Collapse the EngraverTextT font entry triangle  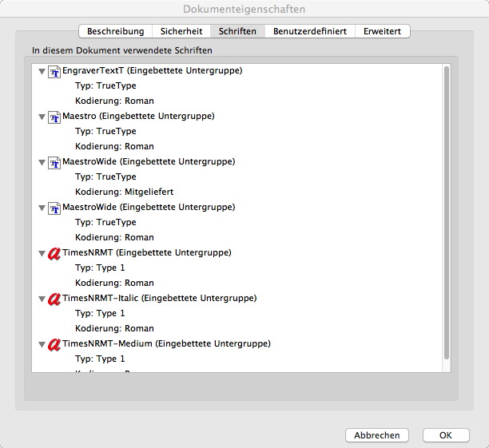(42, 72)
